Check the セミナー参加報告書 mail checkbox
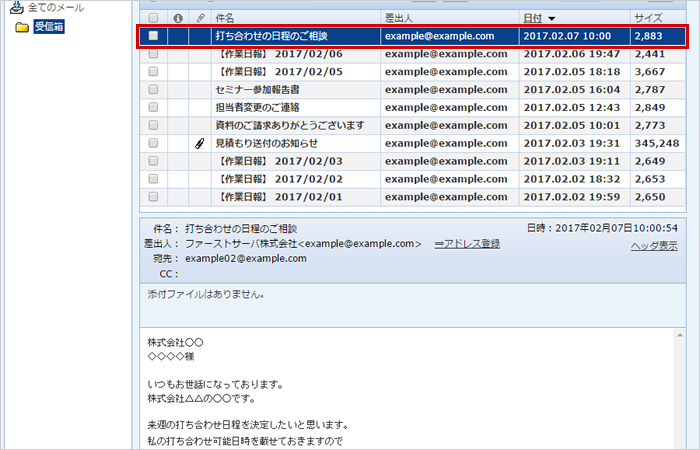This screenshot has height=450, width=700. tap(153, 89)
